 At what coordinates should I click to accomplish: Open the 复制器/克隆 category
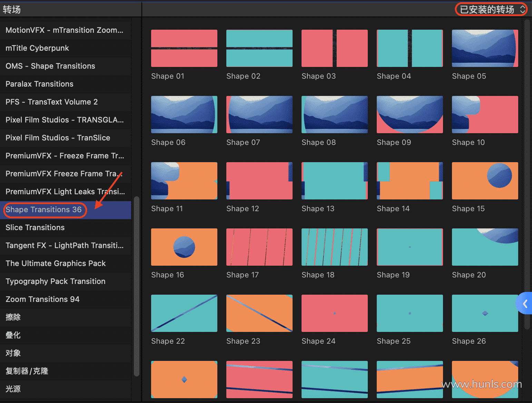point(27,371)
